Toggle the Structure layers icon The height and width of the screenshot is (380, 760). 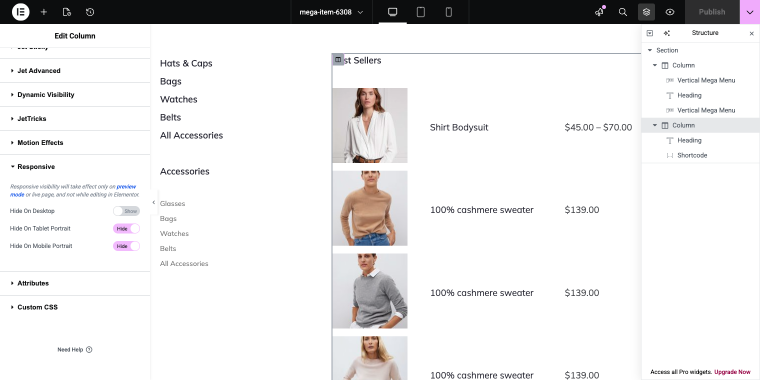coord(646,12)
